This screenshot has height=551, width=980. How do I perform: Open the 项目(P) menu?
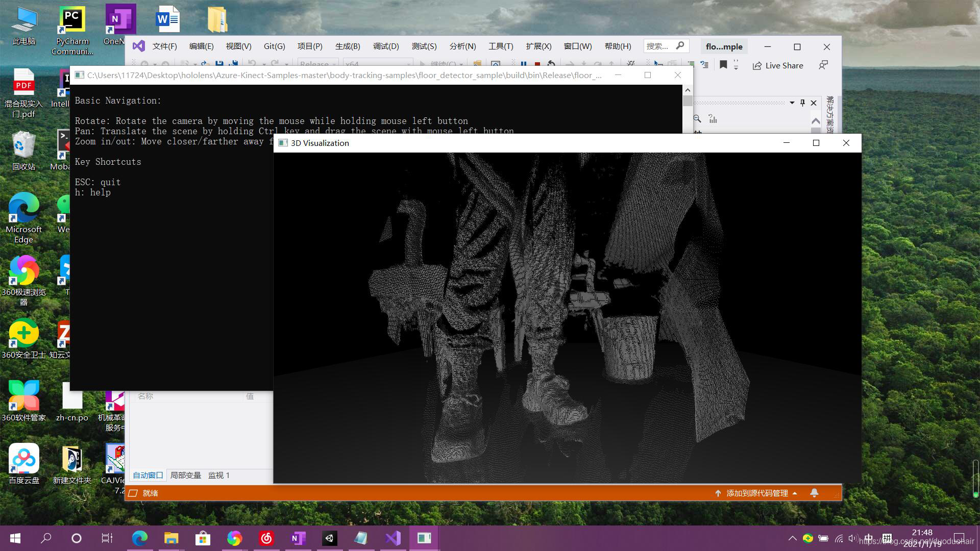310,46
